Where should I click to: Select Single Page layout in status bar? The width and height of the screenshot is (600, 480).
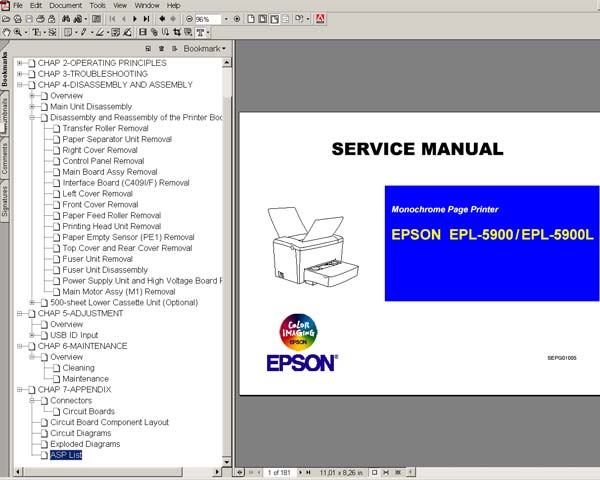(375, 473)
